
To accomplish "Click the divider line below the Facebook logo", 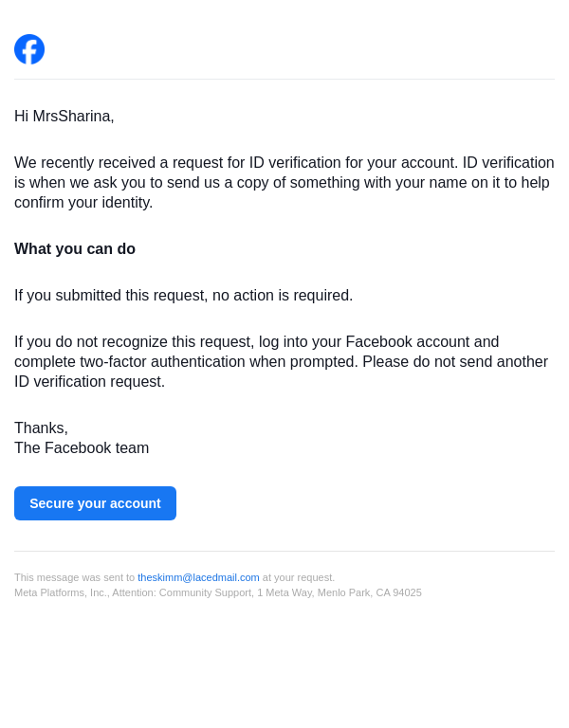I will click(284, 80).
